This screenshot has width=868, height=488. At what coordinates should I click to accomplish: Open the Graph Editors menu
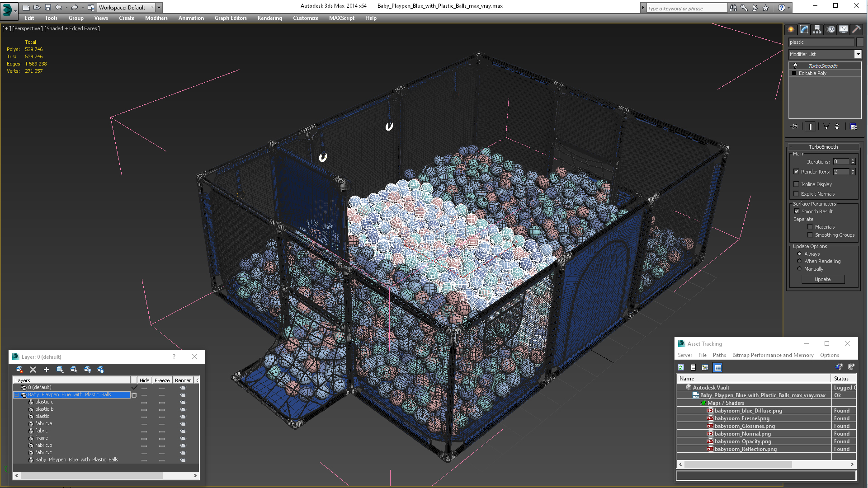[231, 18]
